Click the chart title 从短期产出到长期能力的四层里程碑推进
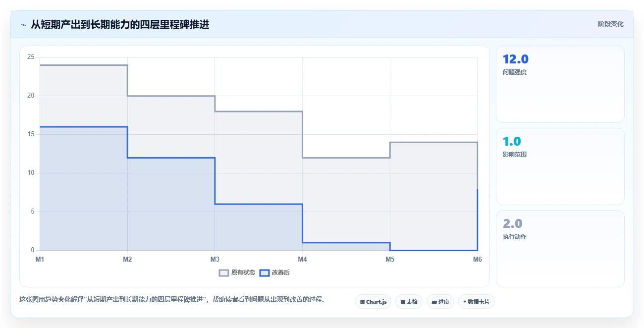 120,24
